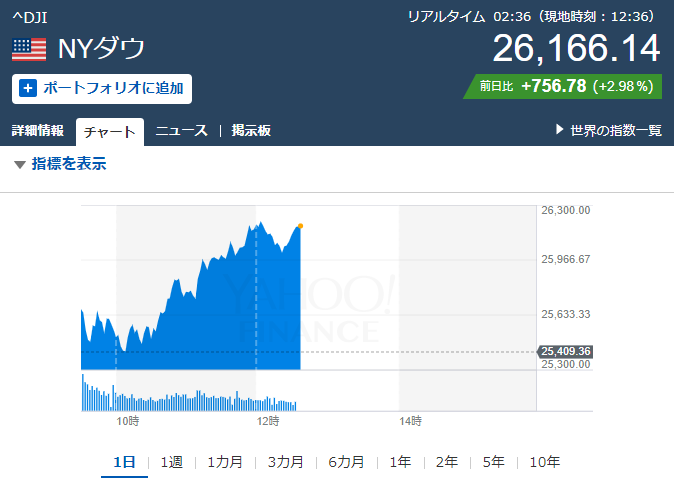
Task: Switch to the ニュース tab
Action: coord(181,130)
